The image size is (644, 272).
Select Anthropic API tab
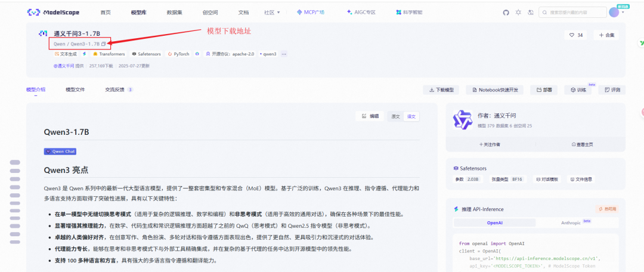(576, 222)
